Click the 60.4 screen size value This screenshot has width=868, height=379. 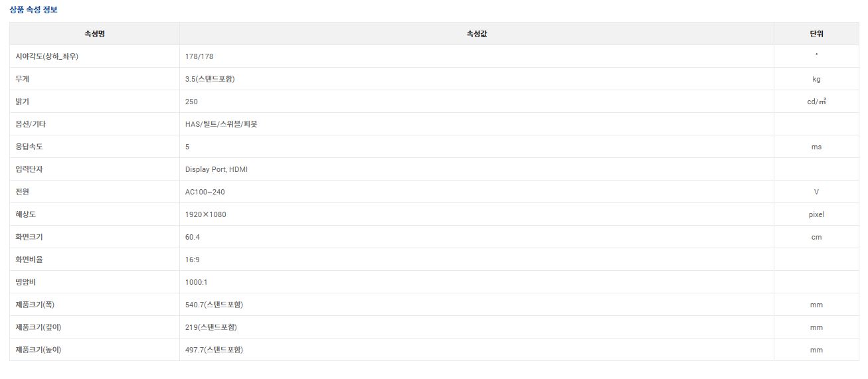point(193,237)
